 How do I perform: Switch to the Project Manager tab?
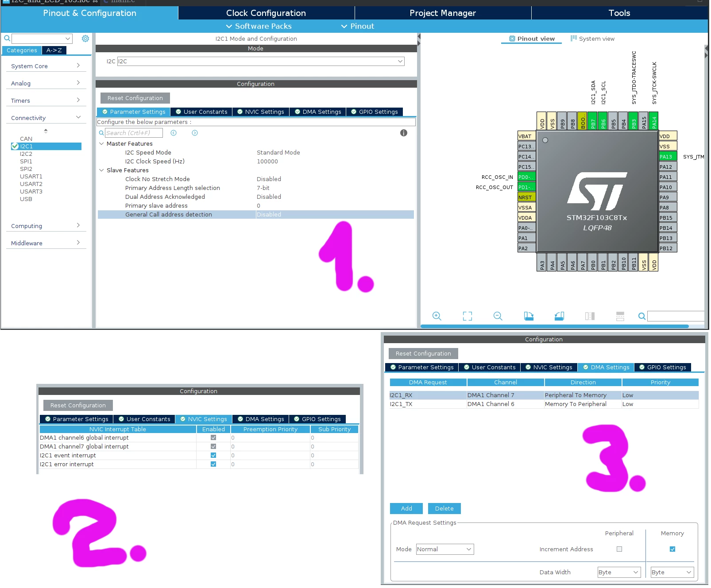click(x=443, y=13)
